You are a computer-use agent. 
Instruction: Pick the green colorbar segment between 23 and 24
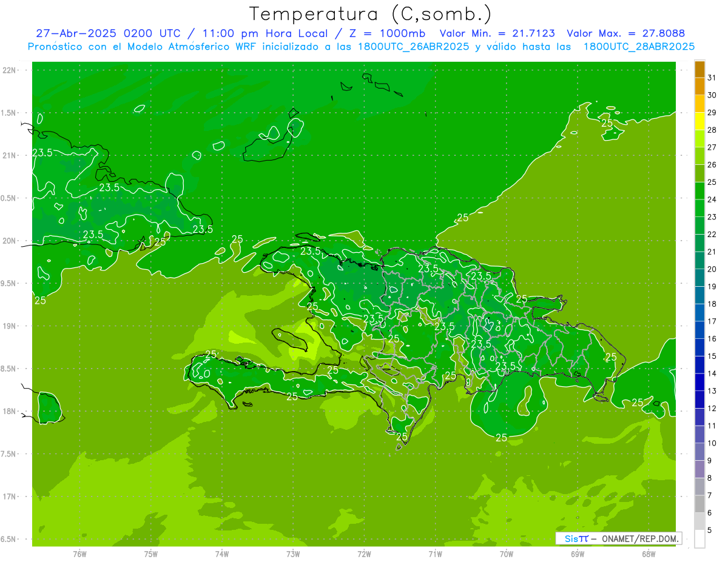click(699, 208)
